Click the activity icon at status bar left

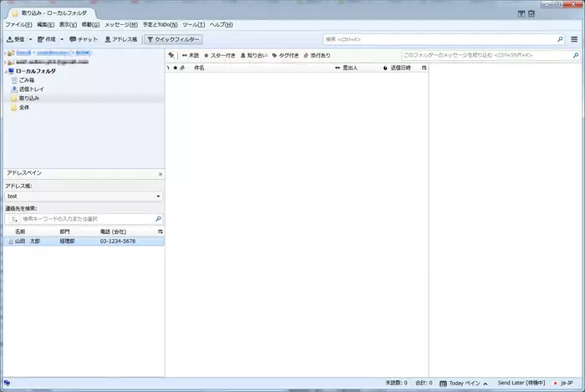pos(7,383)
